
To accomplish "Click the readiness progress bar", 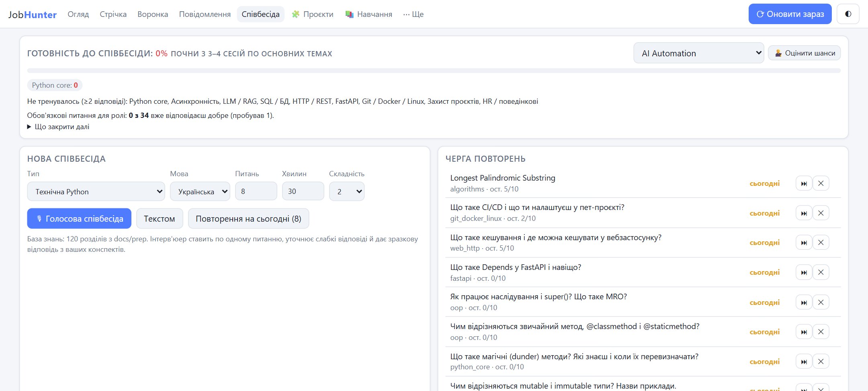I will coord(434,71).
